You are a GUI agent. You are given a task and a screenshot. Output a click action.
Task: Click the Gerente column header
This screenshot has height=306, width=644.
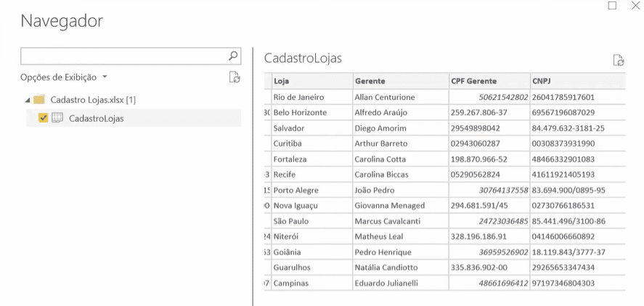click(401, 81)
